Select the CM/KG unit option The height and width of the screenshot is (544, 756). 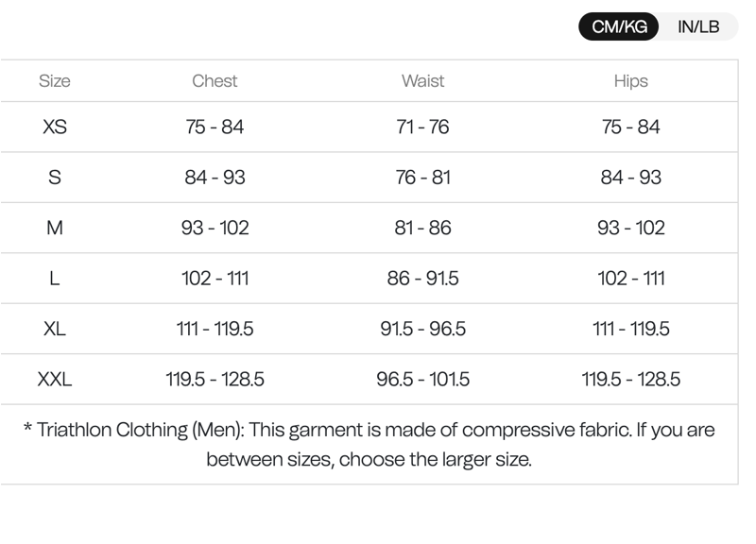[x=619, y=26]
